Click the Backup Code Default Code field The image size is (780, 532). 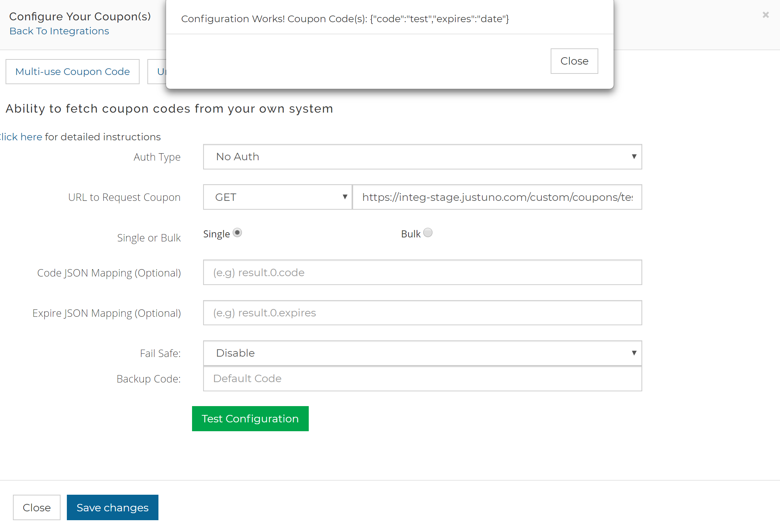(x=422, y=378)
